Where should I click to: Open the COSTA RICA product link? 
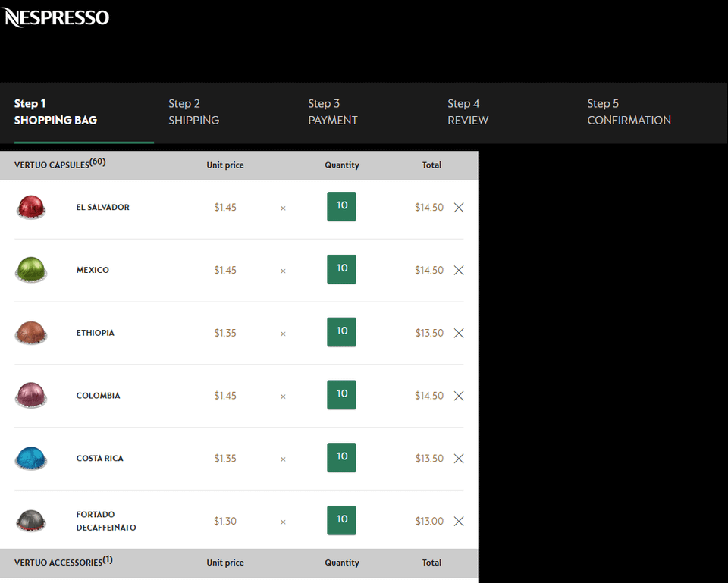coord(100,459)
